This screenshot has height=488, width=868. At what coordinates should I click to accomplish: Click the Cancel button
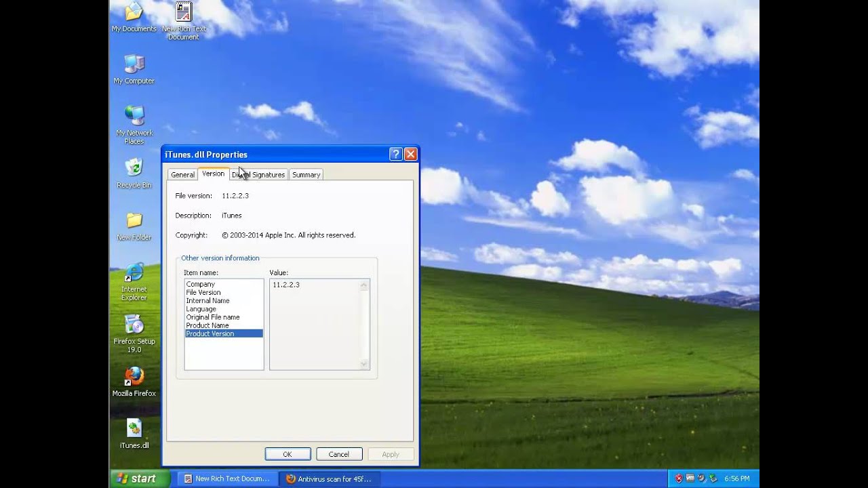338,454
